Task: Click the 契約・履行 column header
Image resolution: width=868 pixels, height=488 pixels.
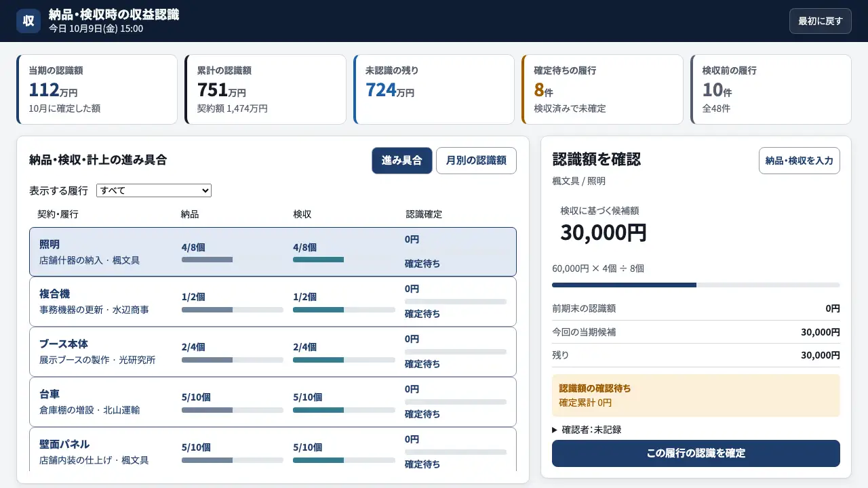Action: (x=58, y=214)
